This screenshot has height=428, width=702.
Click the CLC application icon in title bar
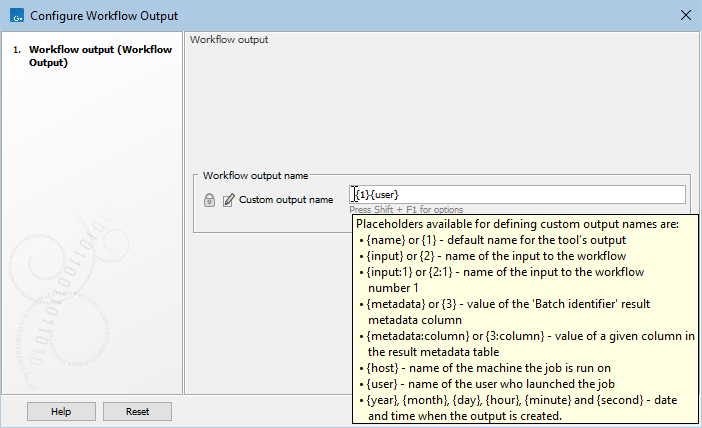point(14,15)
